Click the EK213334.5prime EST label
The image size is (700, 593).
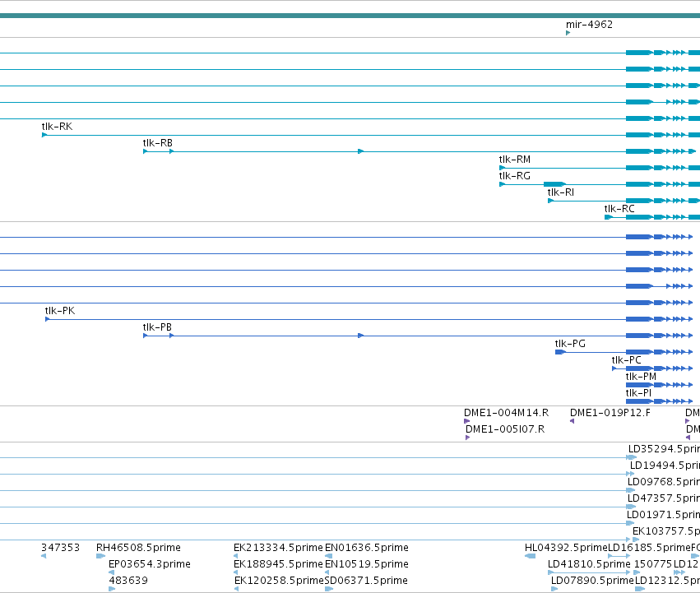pos(278,548)
